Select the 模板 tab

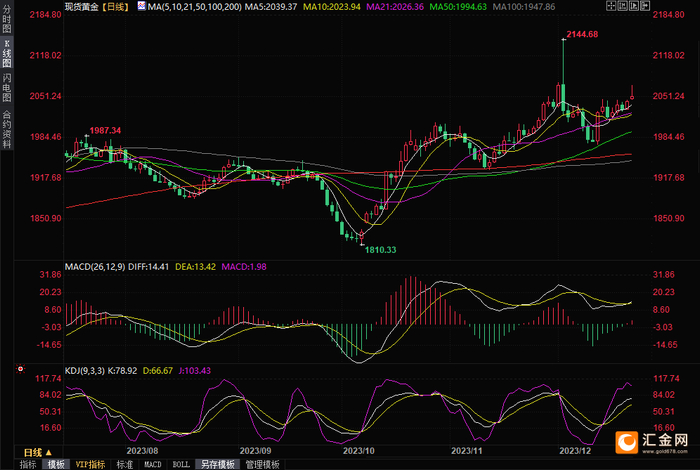56,464
